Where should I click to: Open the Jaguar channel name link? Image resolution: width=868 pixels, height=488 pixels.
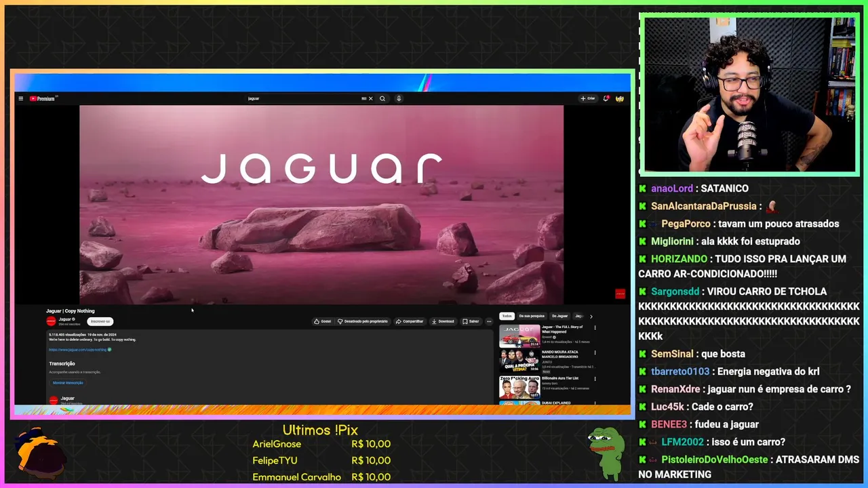coord(66,319)
